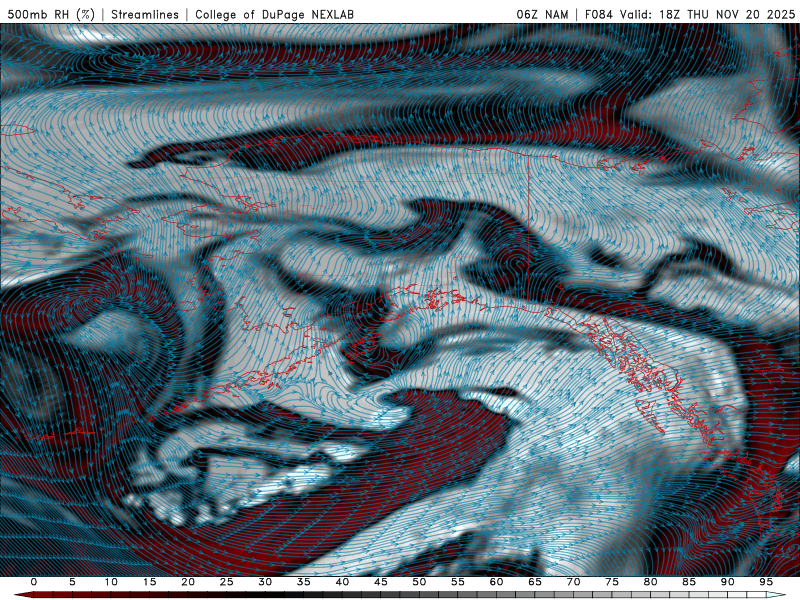Click the light blue right arrow tip of the color bar
This screenshot has width=800, height=600.
pos(776,595)
